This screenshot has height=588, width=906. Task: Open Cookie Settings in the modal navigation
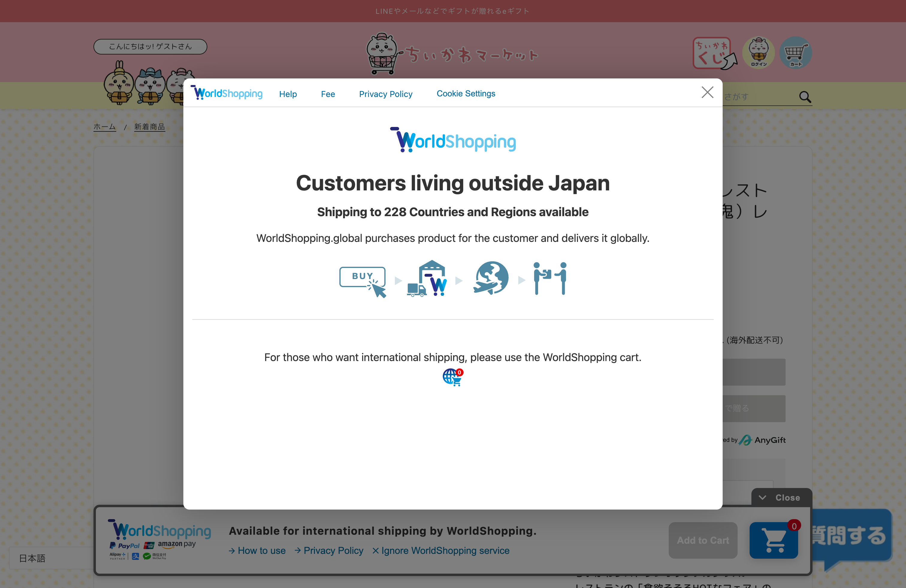466,94
